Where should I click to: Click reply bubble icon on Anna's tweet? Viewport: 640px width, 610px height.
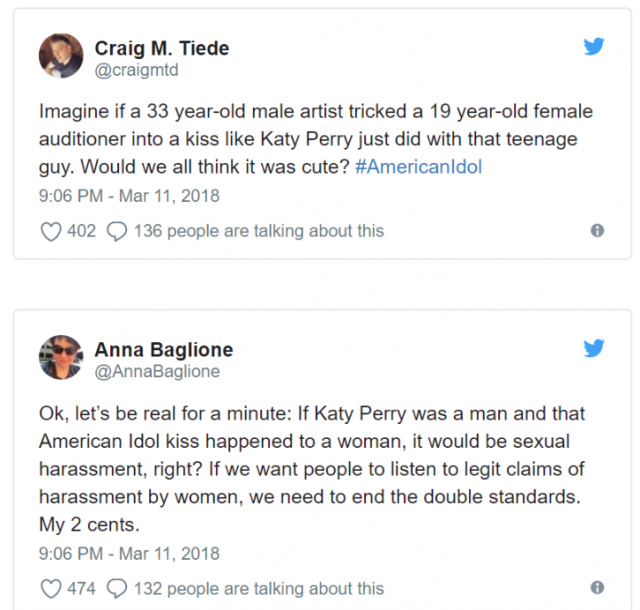click(x=117, y=588)
